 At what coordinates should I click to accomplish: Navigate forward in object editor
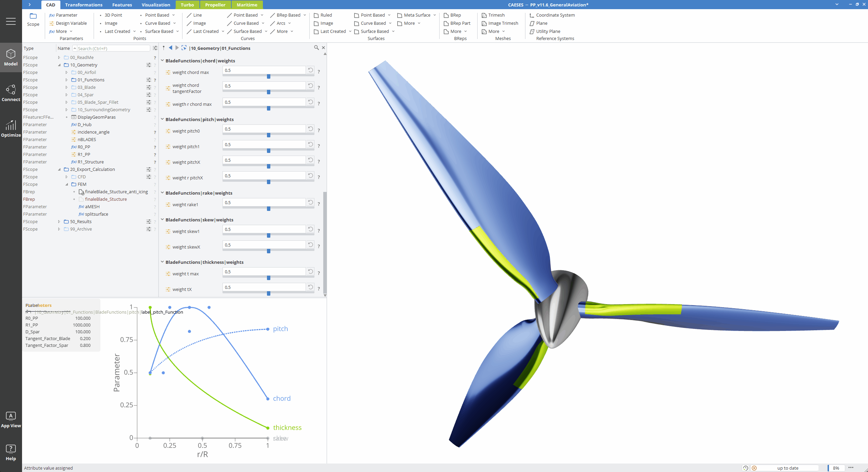[x=177, y=48]
